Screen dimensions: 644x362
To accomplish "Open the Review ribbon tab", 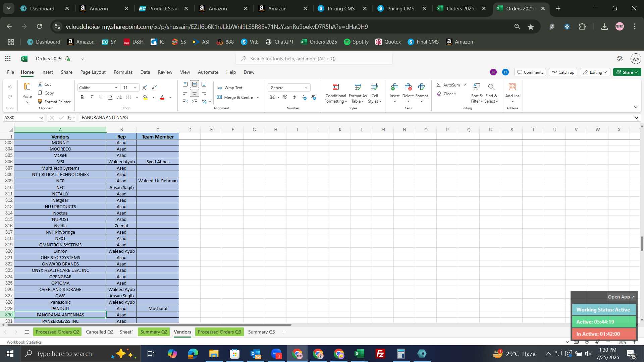I will point(165,72).
